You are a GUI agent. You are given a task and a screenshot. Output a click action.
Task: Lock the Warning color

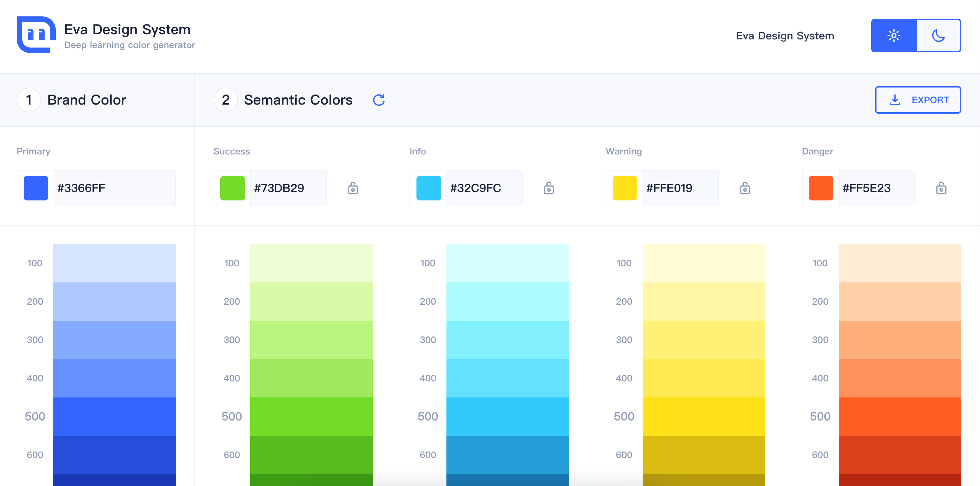point(744,188)
